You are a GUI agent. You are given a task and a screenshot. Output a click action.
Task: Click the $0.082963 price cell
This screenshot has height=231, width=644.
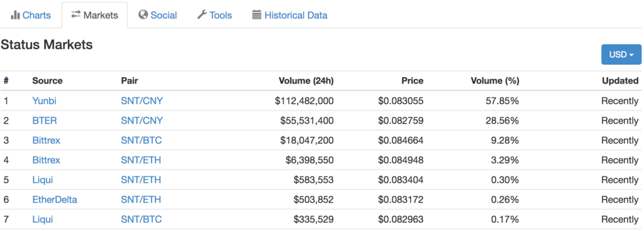tap(401, 220)
